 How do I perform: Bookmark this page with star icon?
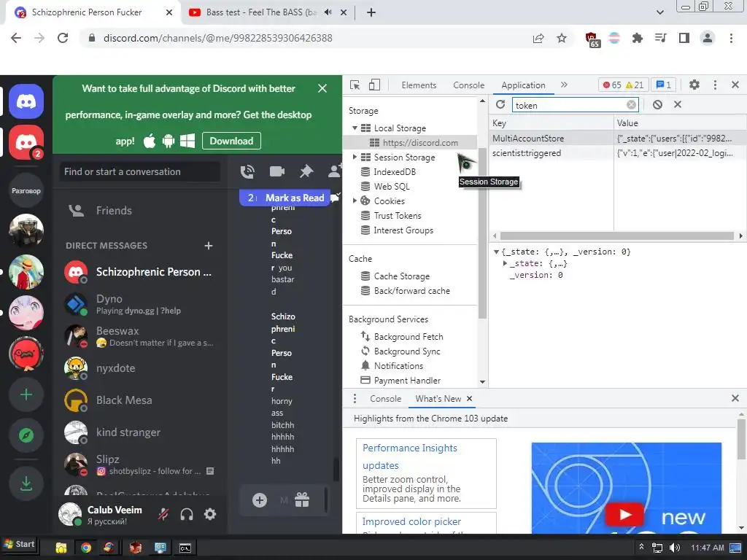(562, 38)
